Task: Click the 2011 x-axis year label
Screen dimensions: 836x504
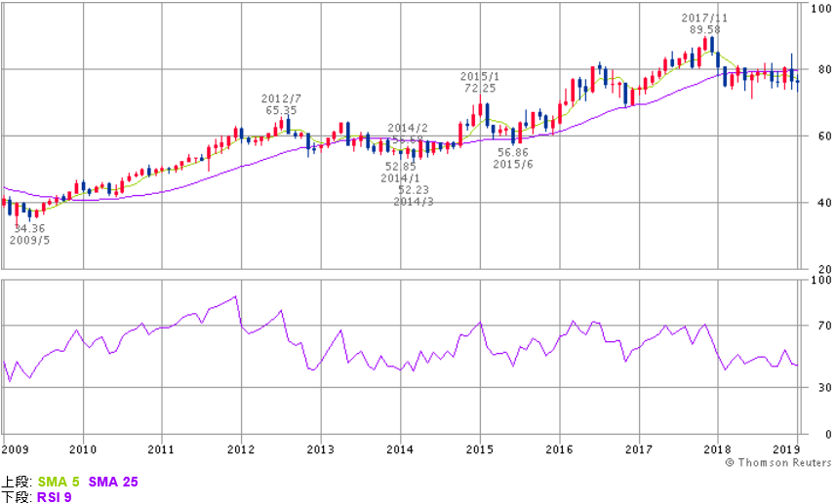Action: [161, 449]
